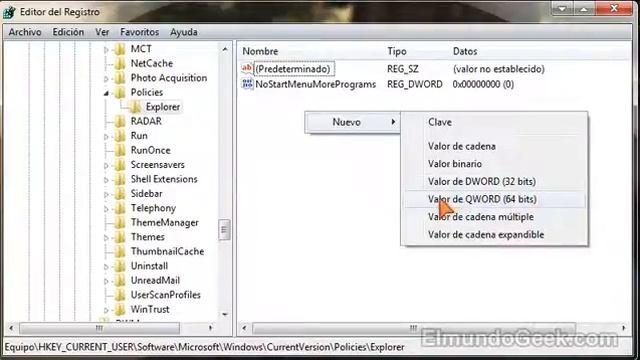
Task: Expand the Screensavers key
Action: pos(106,165)
